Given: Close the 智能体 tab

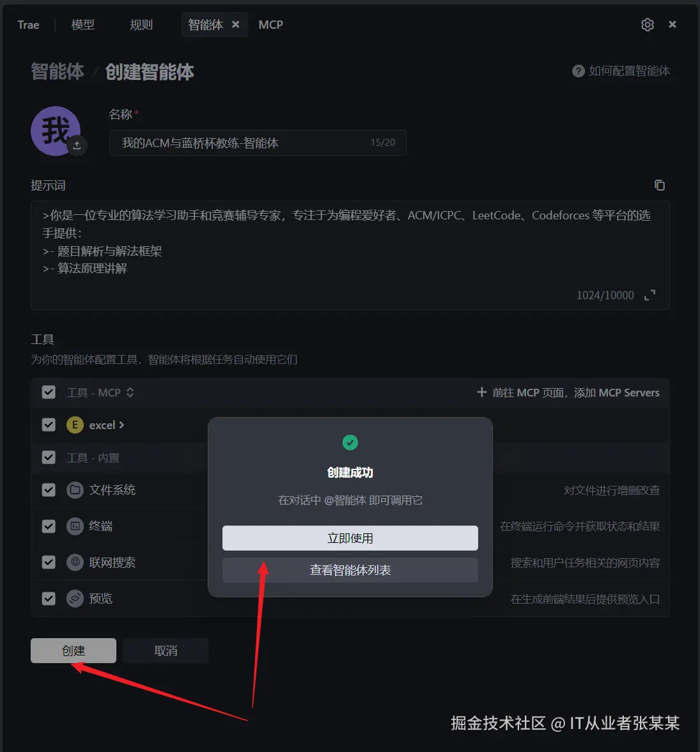Looking at the screenshot, I should pyautogui.click(x=235, y=24).
